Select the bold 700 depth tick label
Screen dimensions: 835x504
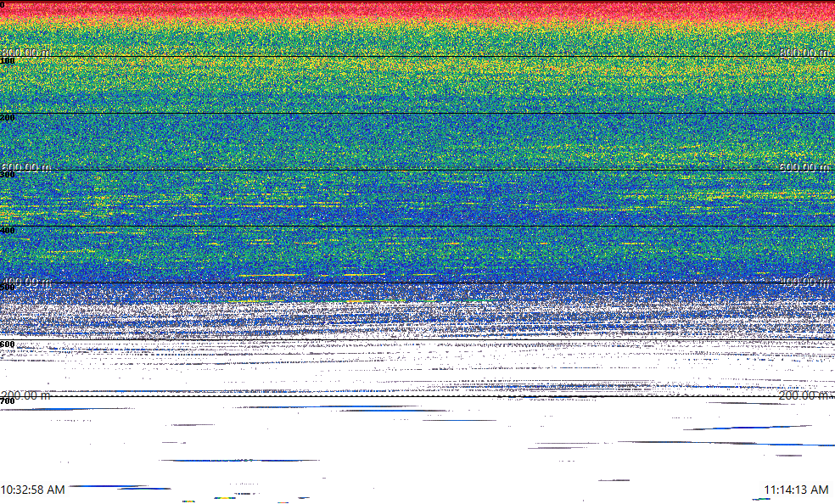(8, 400)
